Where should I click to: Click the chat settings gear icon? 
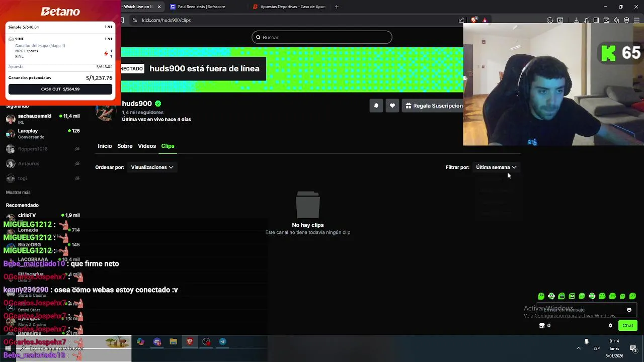coord(610,325)
